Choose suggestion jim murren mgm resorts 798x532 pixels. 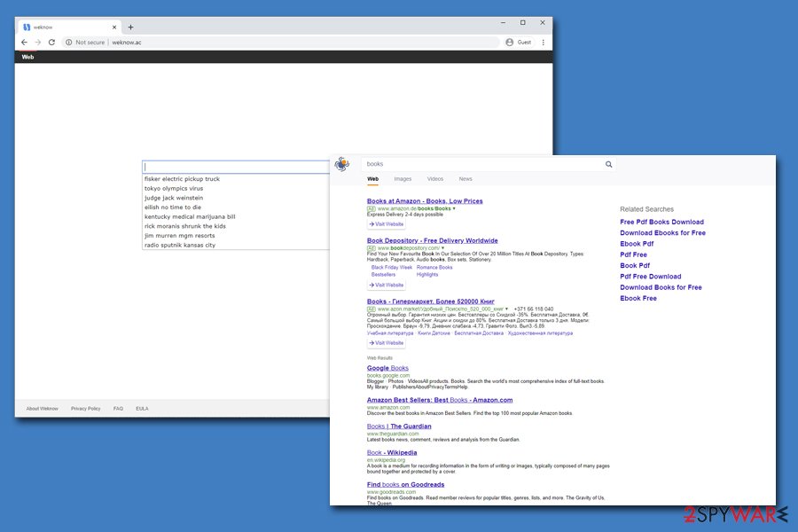coord(179,235)
